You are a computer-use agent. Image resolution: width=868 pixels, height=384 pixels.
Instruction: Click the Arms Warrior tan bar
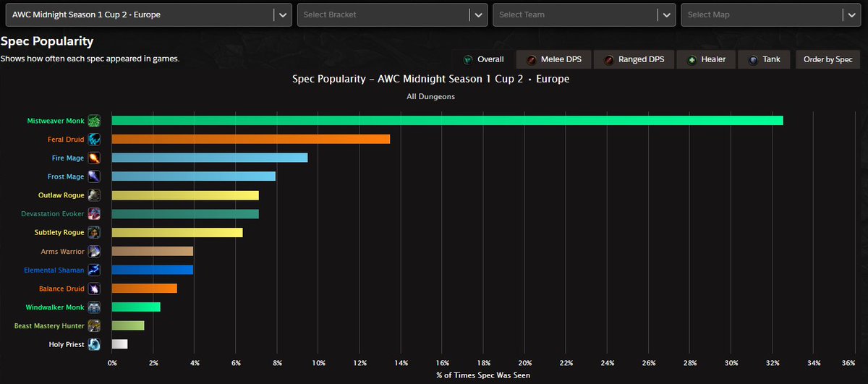tap(152, 251)
